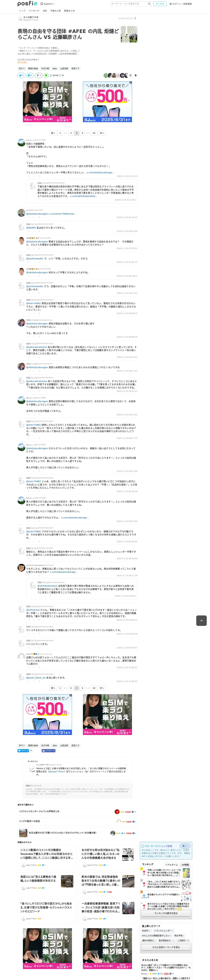Send to LINE with the green icon
Screen dimensions: 210x980
46,75
